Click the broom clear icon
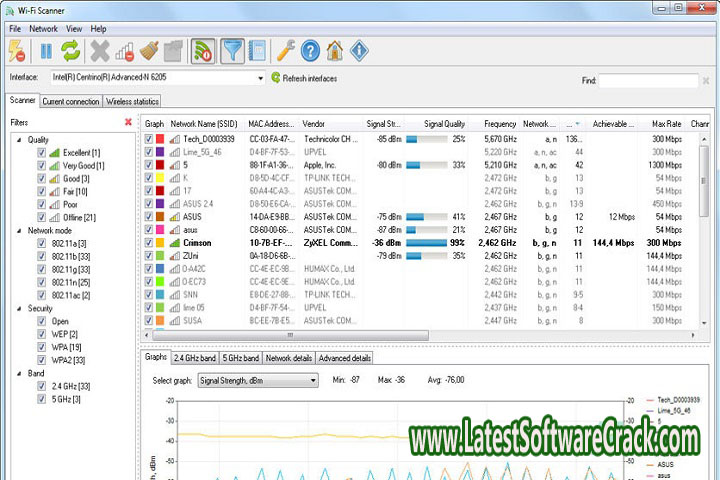This screenshot has width=720, height=480. coord(149,51)
